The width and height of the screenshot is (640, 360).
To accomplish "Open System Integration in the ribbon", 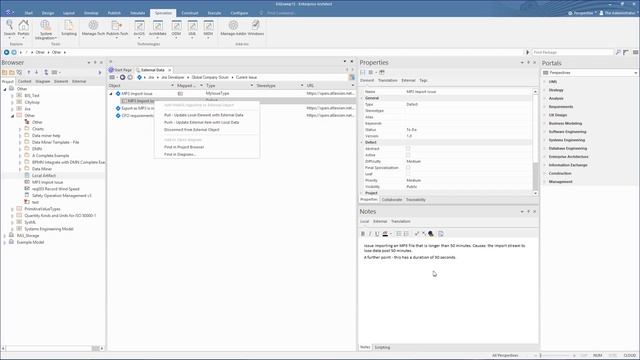I will [x=45, y=29].
